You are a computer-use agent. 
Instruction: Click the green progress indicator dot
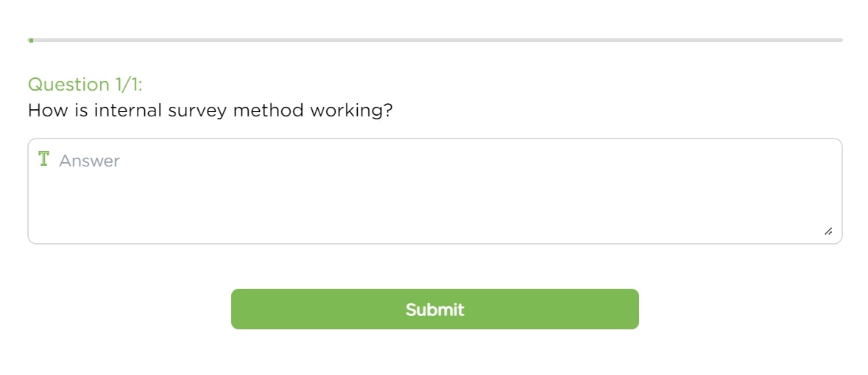[30, 40]
